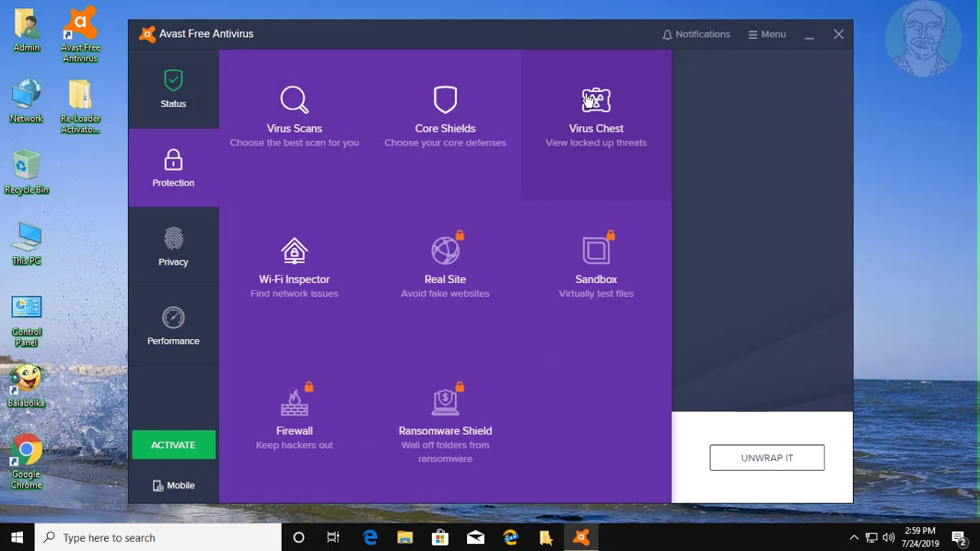This screenshot has height=551, width=980.
Task: Show hidden system tray icons
Action: coord(854,537)
